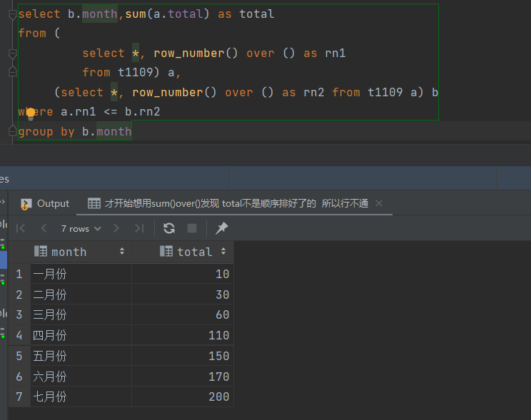
Task: Sort results by the month column arrows
Action: pos(122,251)
